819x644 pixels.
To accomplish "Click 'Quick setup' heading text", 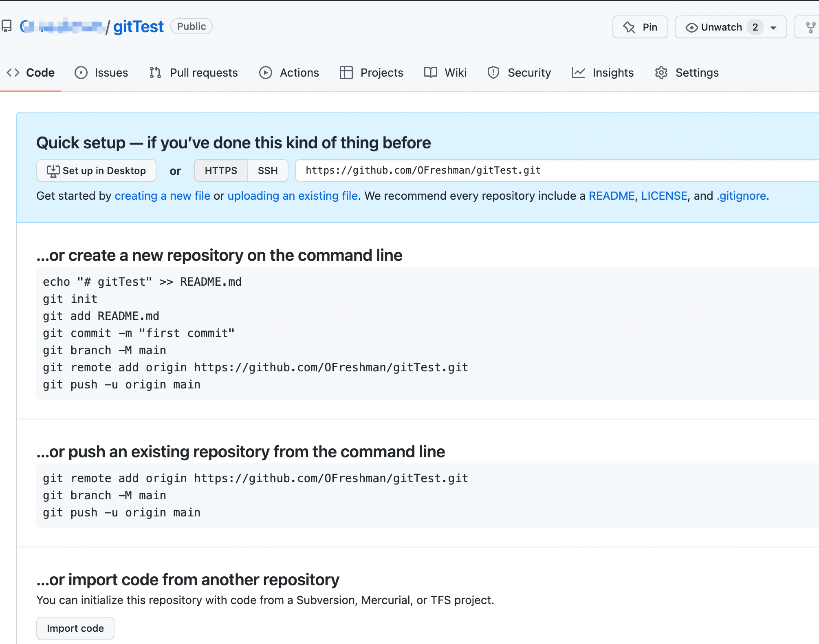I will (233, 143).
